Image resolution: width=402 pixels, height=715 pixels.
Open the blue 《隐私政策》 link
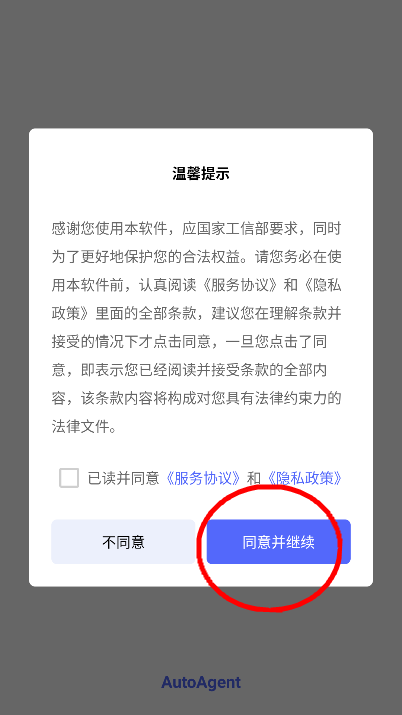305,478
